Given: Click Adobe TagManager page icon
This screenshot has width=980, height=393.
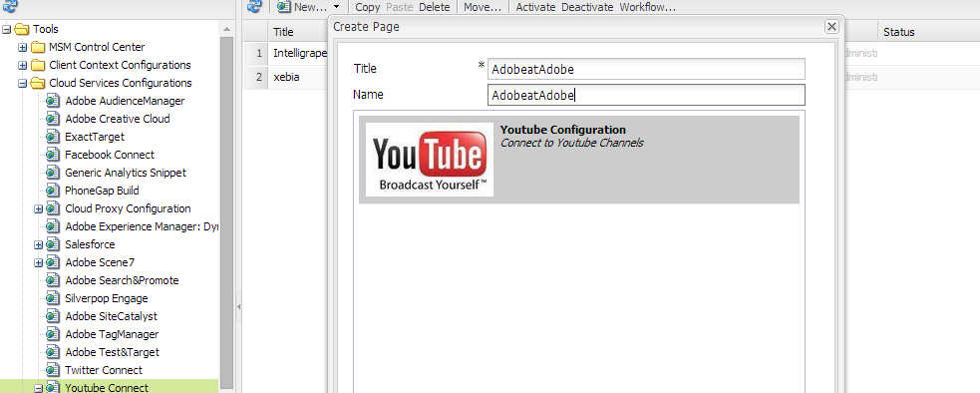Looking at the screenshot, I should pyautogui.click(x=53, y=335).
